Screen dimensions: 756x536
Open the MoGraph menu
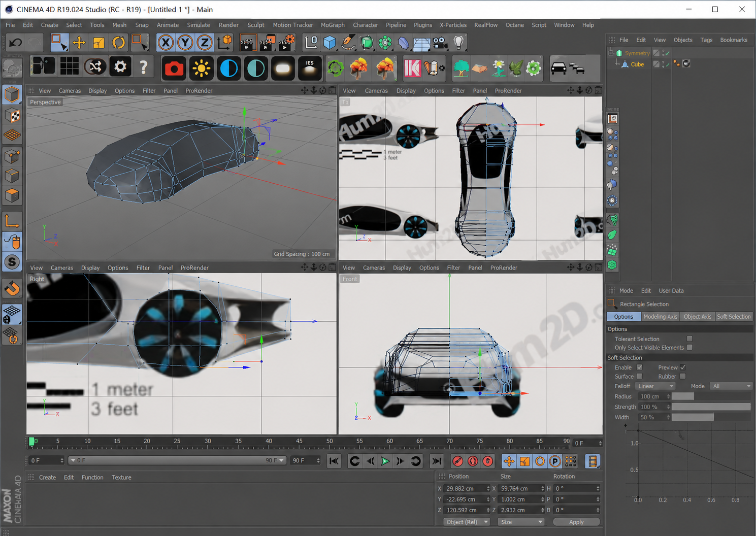(333, 25)
